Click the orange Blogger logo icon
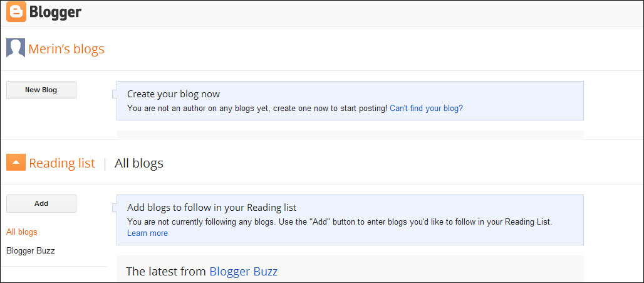The height and width of the screenshot is (283, 644). tap(16, 11)
